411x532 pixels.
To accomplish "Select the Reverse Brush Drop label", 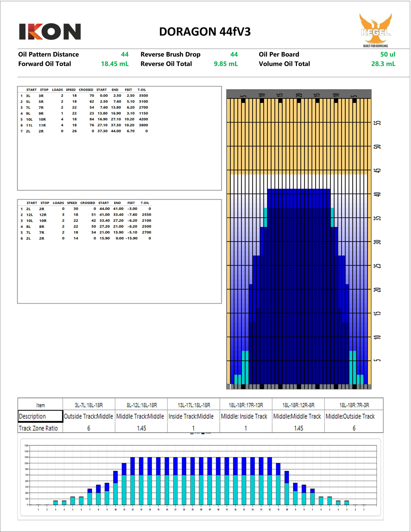I will pyautogui.click(x=170, y=54).
